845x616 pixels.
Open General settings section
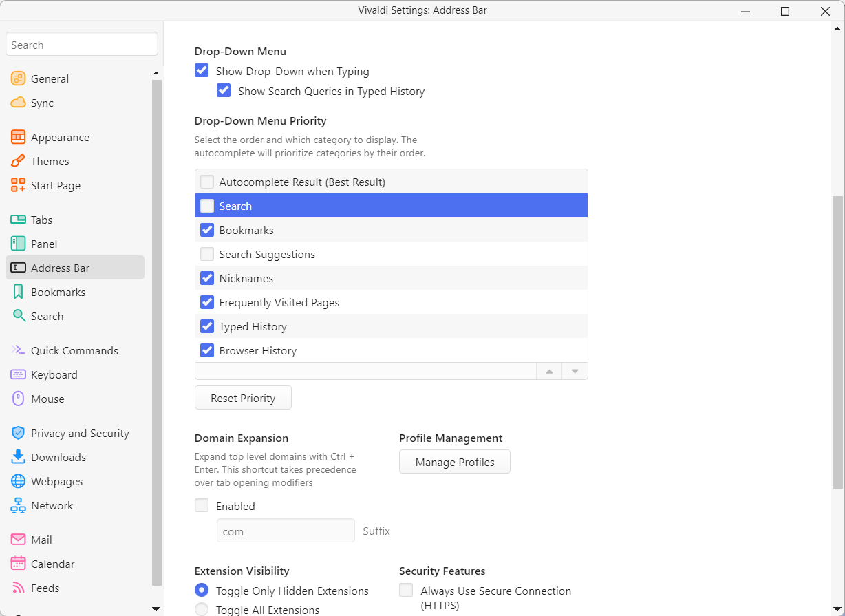75,78
